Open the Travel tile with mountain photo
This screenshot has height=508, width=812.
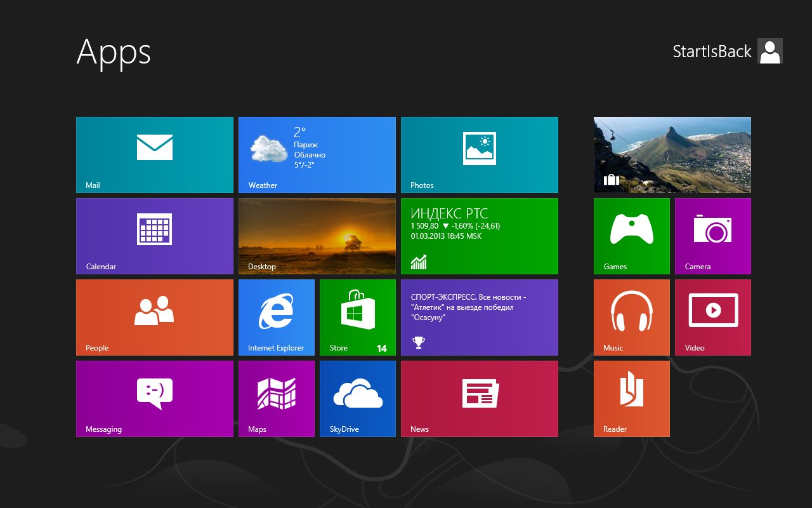pos(672,154)
